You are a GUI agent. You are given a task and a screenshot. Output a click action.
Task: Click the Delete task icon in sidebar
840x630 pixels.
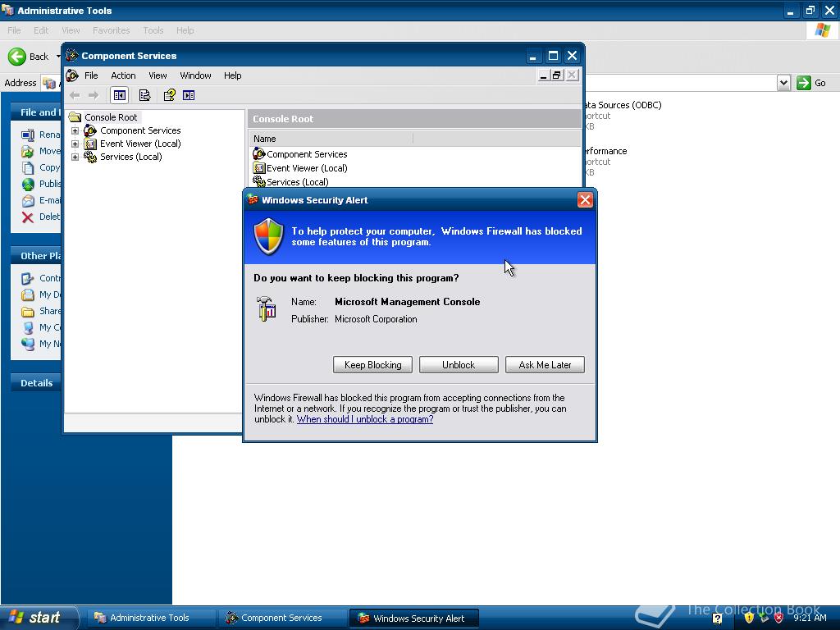click(x=28, y=217)
